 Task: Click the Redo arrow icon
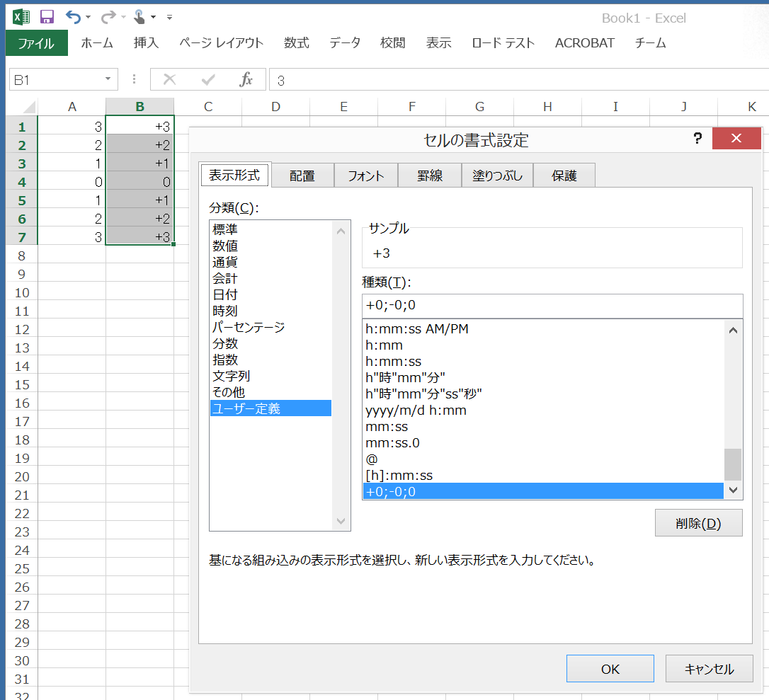point(108,17)
